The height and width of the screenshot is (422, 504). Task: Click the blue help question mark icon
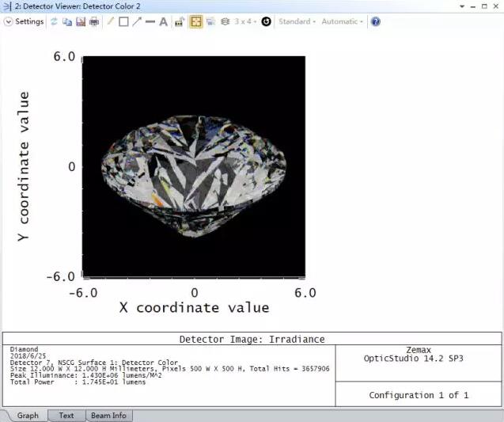pos(375,21)
